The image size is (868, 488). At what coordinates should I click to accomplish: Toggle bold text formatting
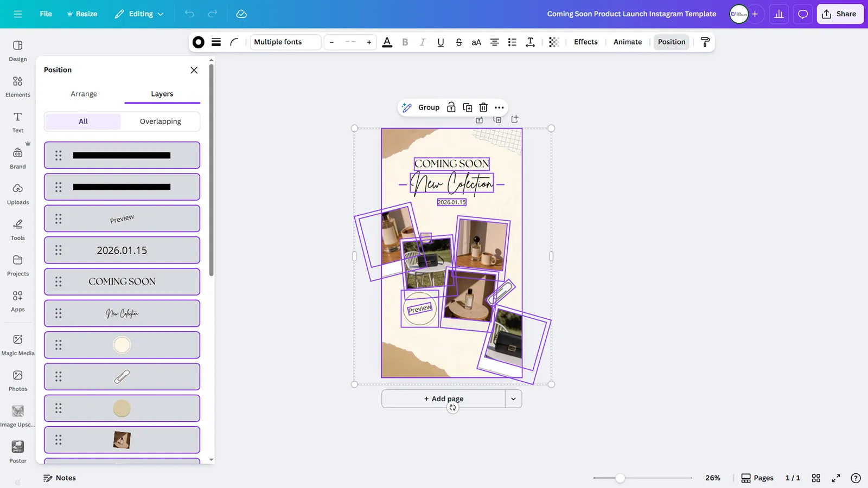point(405,42)
